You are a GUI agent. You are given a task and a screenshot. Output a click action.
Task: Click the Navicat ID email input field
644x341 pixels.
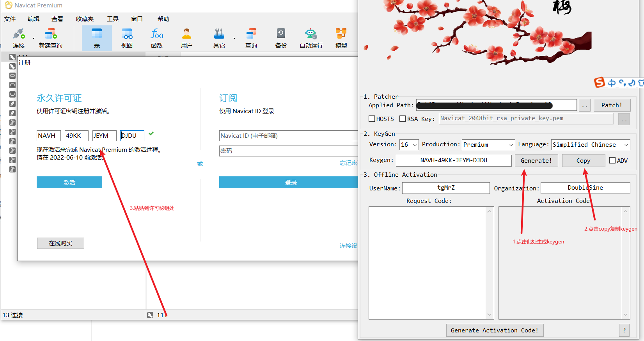pos(289,136)
